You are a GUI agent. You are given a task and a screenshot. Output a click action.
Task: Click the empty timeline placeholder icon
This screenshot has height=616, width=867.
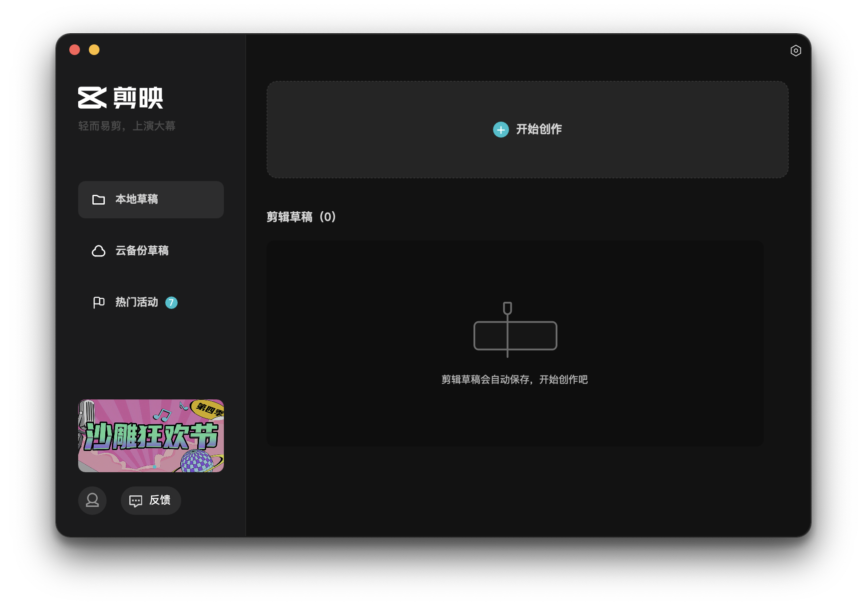click(515, 329)
